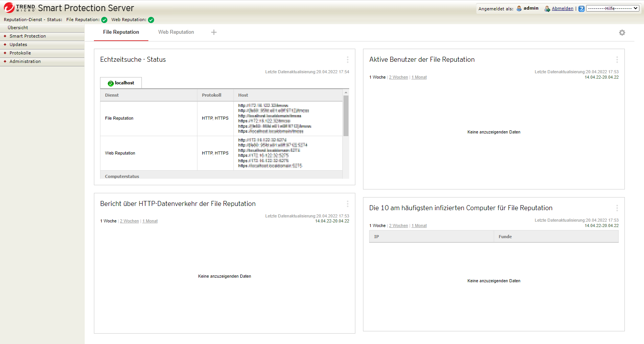This screenshot has width=644, height=344.
Task: Select 1 Monat in HTTP-Datenverkehr report
Action: [150, 221]
